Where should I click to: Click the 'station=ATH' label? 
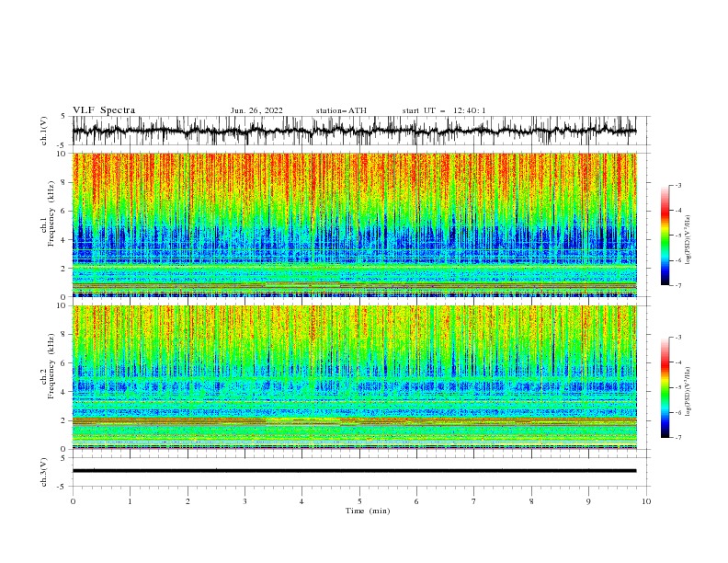coord(341,110)
